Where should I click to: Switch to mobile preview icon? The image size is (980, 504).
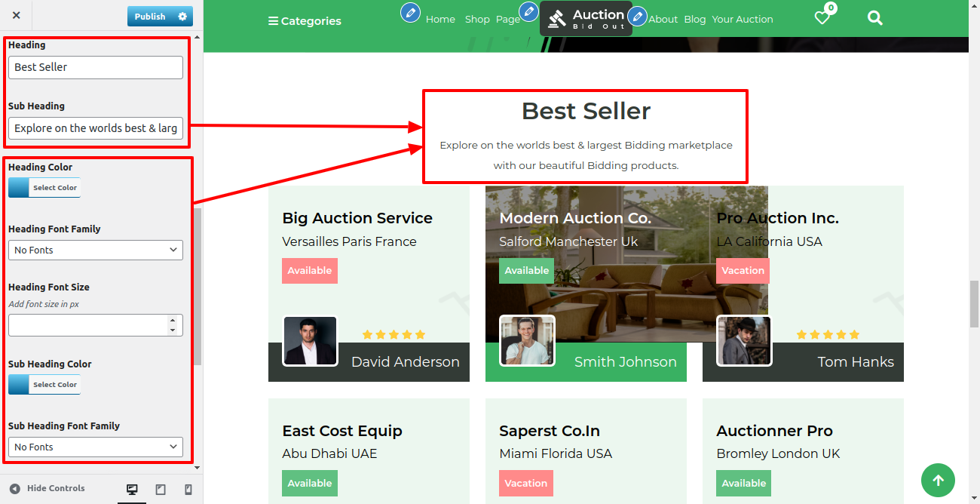pyautogui.click(x=188, y=490)
